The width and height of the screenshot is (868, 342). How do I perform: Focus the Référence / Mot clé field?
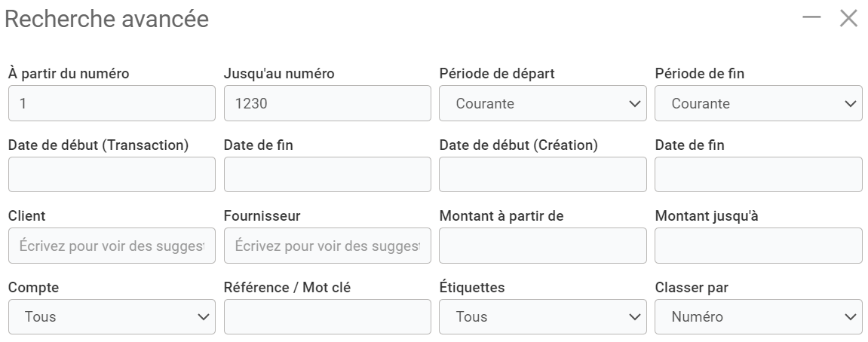coord(327,317)
